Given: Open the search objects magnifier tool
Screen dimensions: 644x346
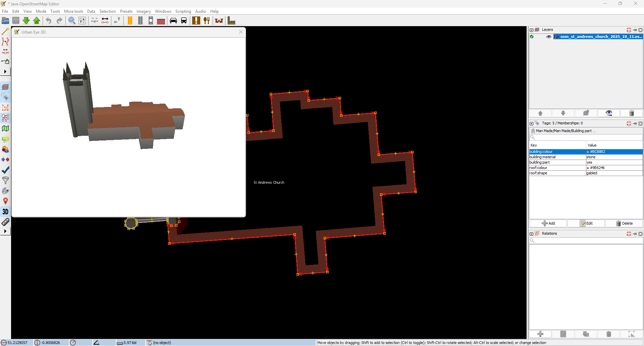Looking at the screenshot, I should click(71, 21).
